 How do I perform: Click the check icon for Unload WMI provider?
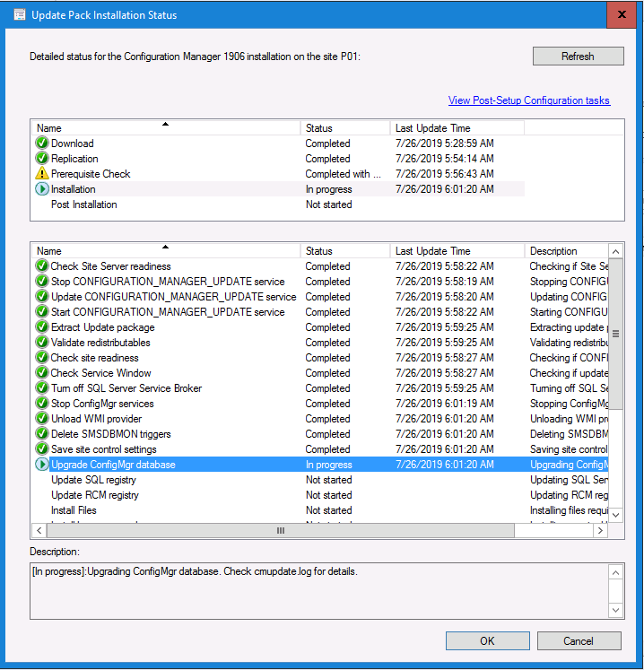42,418
